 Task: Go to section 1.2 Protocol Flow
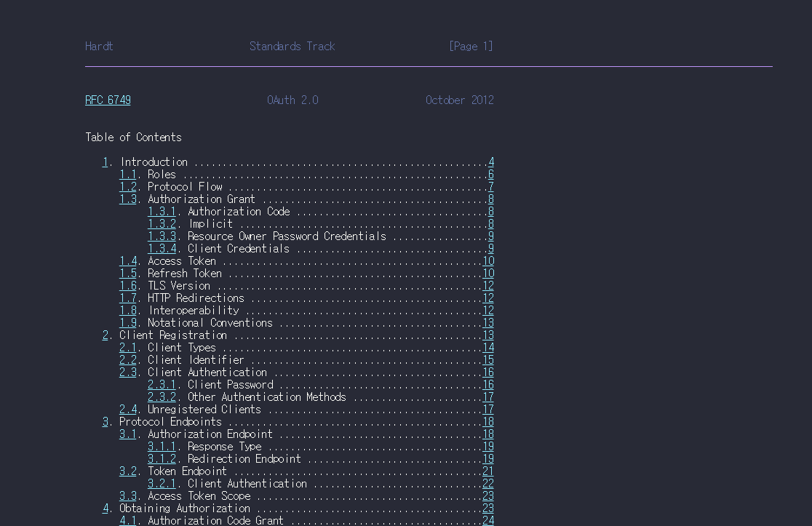[128, 187]
